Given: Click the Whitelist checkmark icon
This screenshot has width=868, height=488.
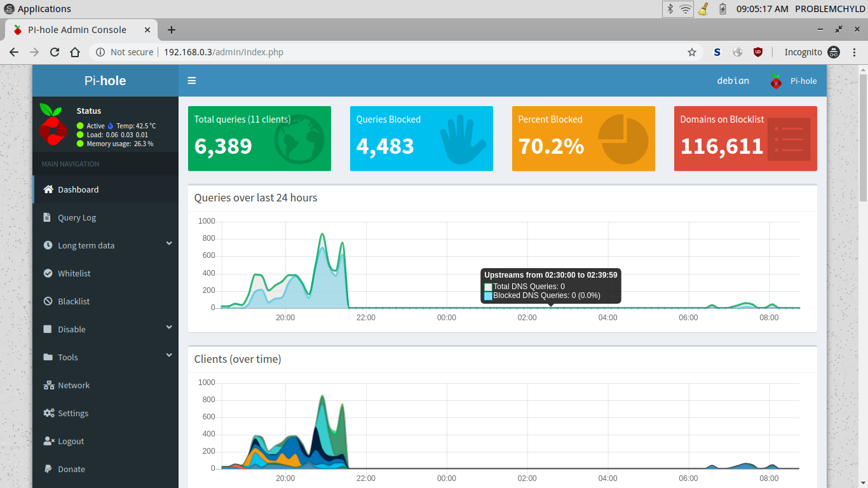Looking at the screenshot, I should [48, 273].
